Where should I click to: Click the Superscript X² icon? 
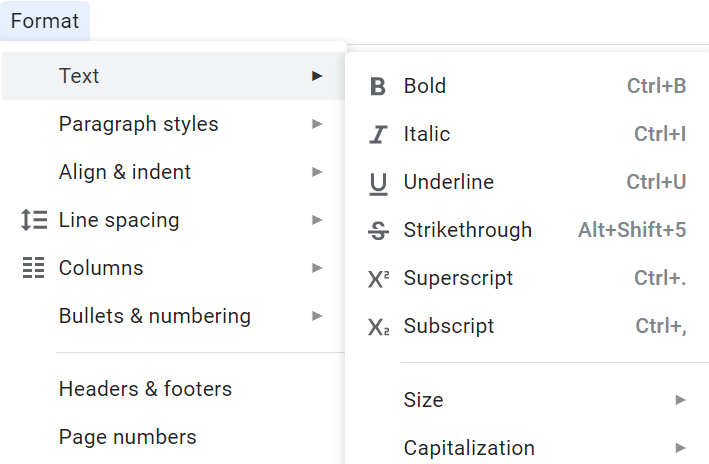(378, 279)
